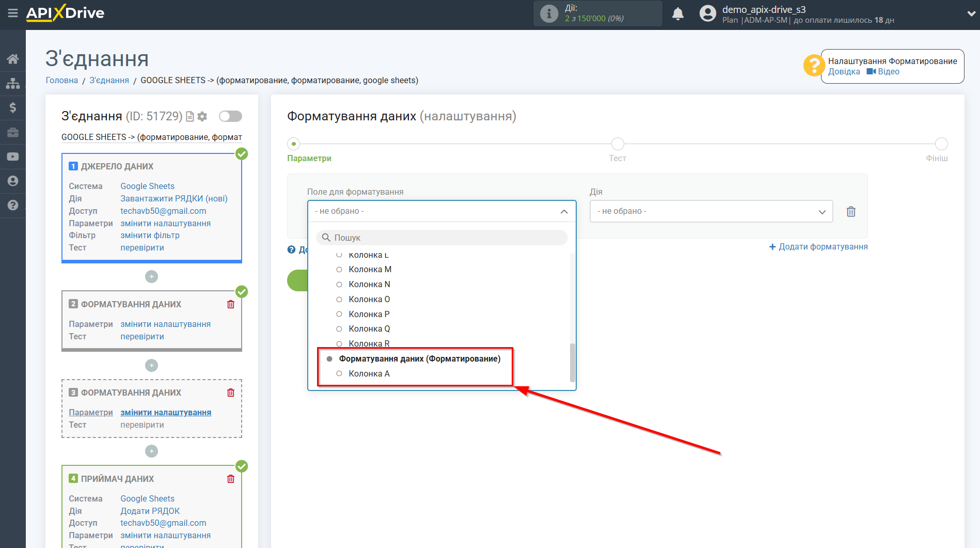Select Колонка R option
This screenshot has height=548, width=980.
369,343
